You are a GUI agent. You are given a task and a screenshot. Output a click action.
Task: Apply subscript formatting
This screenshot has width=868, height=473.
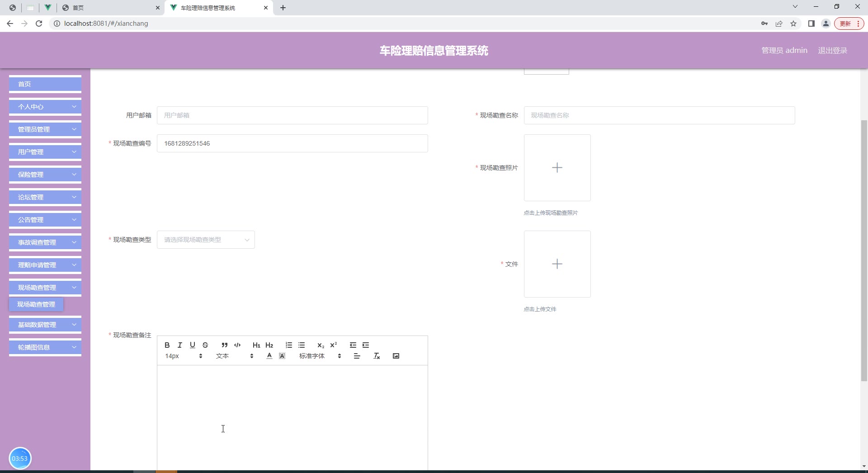(321, 345)
